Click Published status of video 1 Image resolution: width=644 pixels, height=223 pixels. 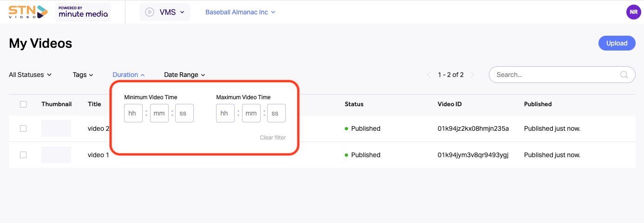pyautogui.click(x=363, y=155)
